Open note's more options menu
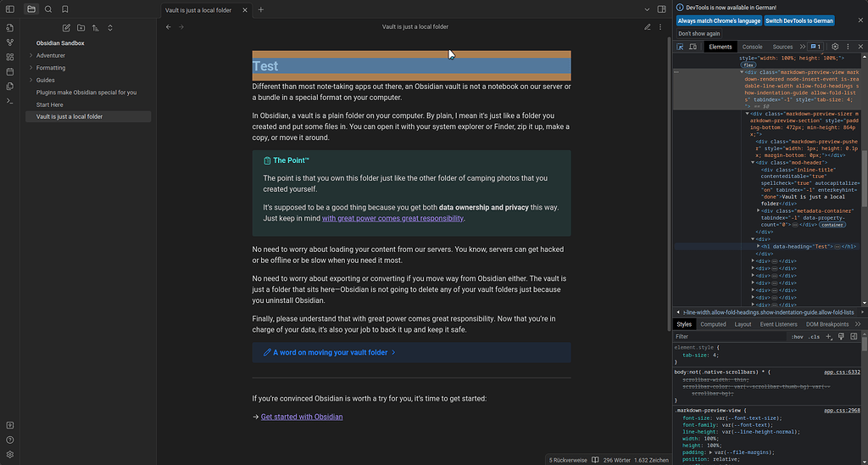 click(x=659, y=26)
